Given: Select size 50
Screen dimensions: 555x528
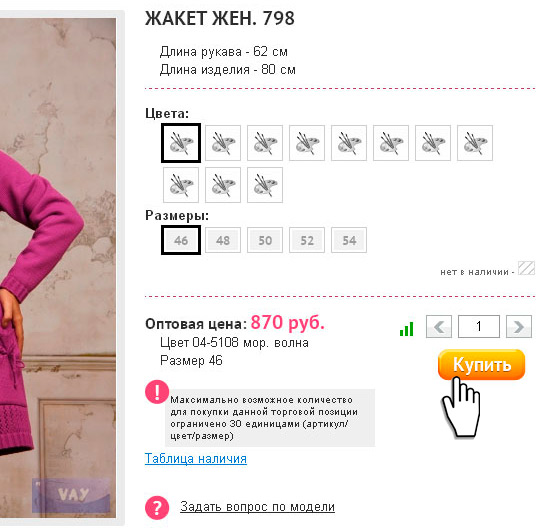Looking at the screenshot, I should (x=265, y=240).
